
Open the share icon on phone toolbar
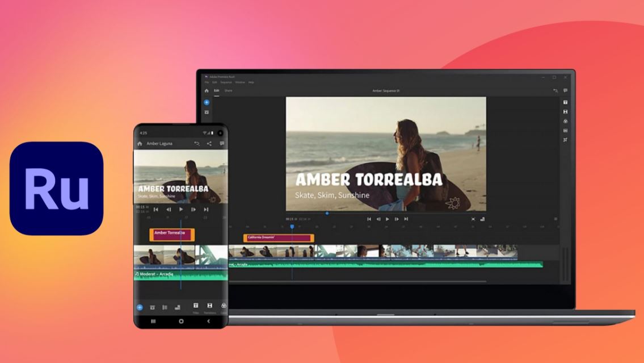[x=209, y=144]
